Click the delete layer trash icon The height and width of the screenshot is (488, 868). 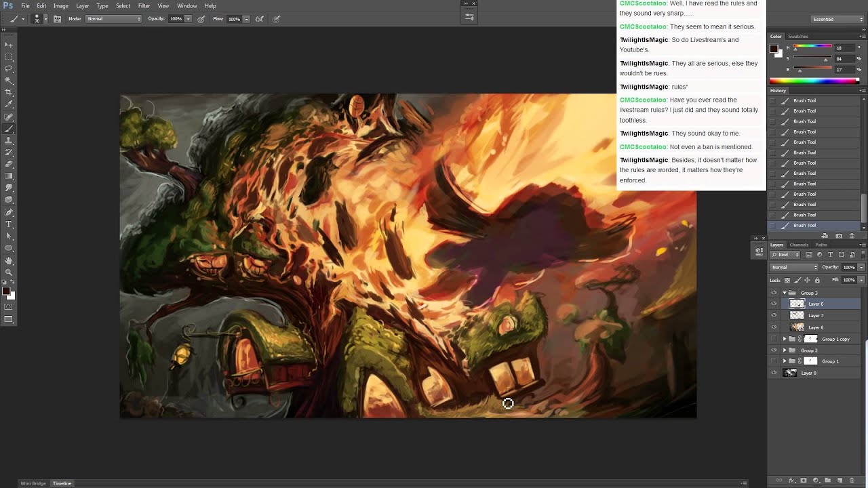pos(850,480)
